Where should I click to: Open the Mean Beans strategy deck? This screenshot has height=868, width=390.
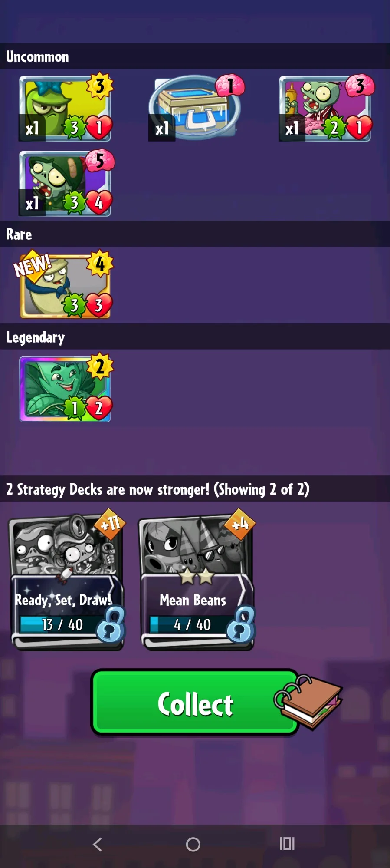coord(197,582)
